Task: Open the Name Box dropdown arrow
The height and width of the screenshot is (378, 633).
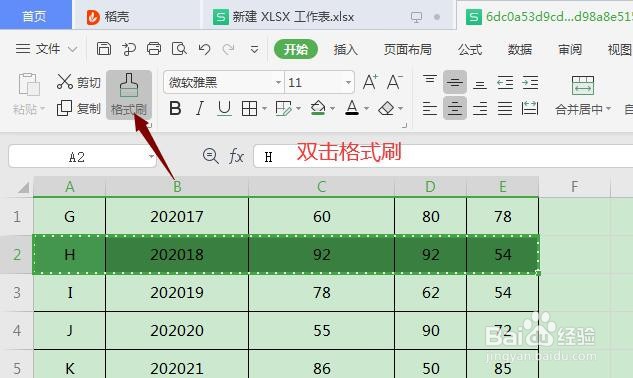Action: tap(151, 156)
